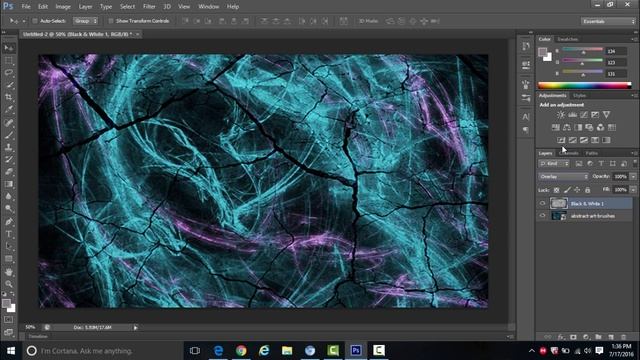Open the Character panel icon

point(526,117)
